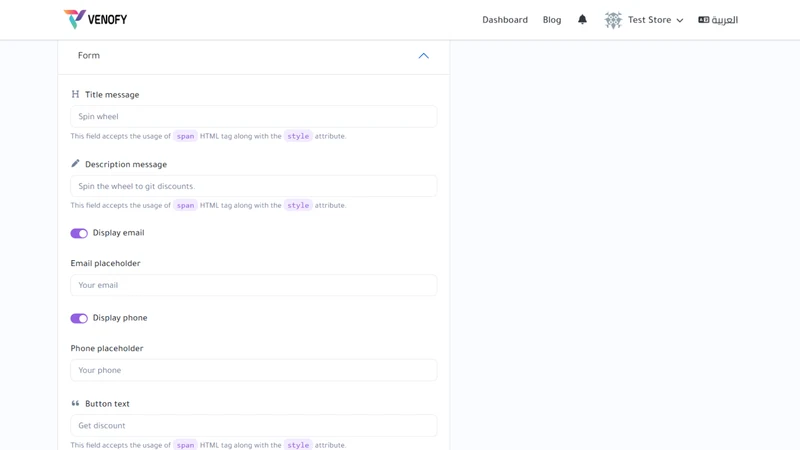Image resolution: width=800 pixels, height=450 pixels.
Task: Click the Email placeholder label
Action: (x=106, y=263)
